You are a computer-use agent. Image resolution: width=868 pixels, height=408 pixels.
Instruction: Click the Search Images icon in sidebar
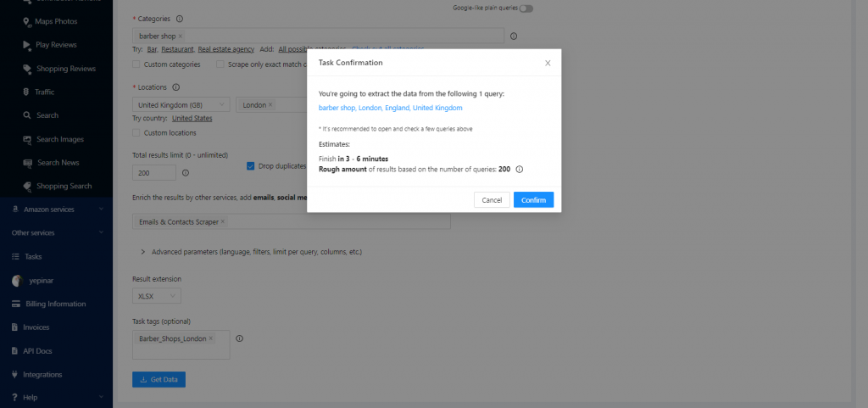(x=27, y=139)
